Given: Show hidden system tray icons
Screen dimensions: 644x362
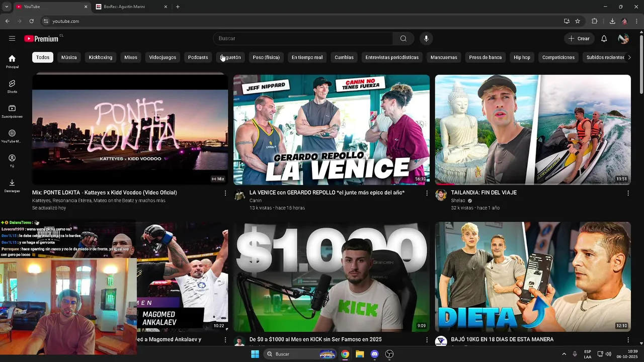Looking at the screenshot, I should (564, 354).
